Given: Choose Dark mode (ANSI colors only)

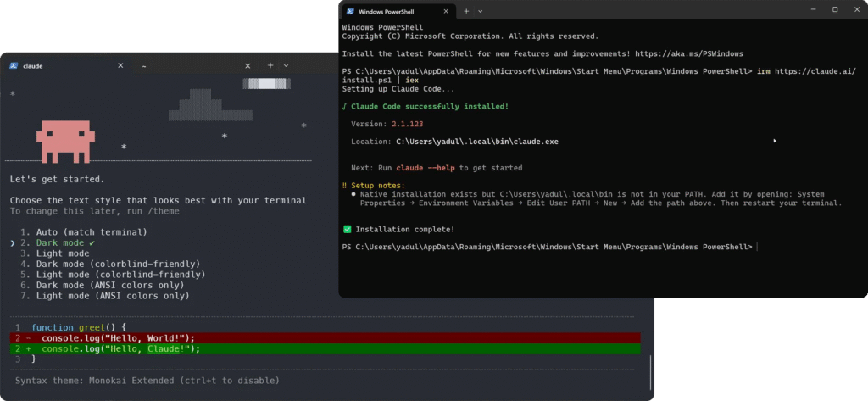Looking at the screenshot, I should pos(103,285).
